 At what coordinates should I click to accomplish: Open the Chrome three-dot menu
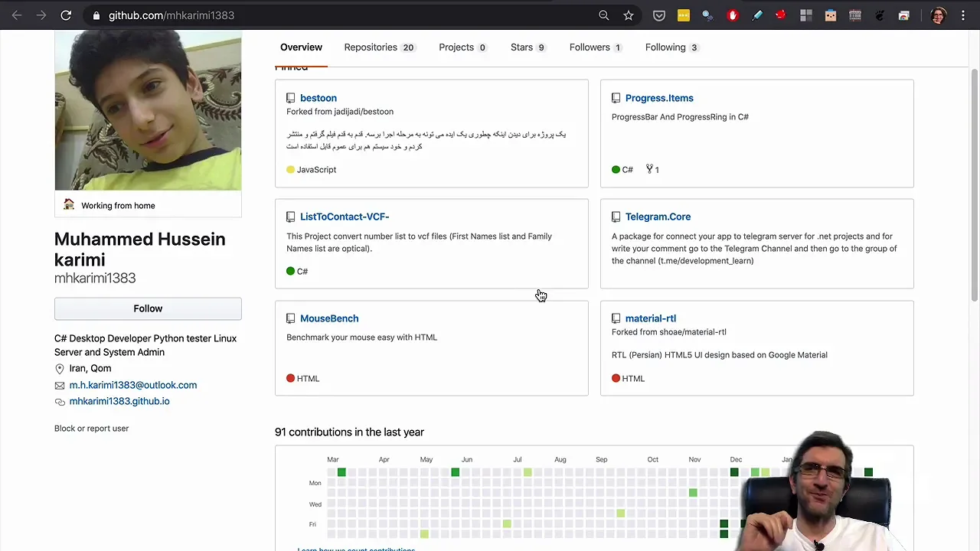(963, 15)
